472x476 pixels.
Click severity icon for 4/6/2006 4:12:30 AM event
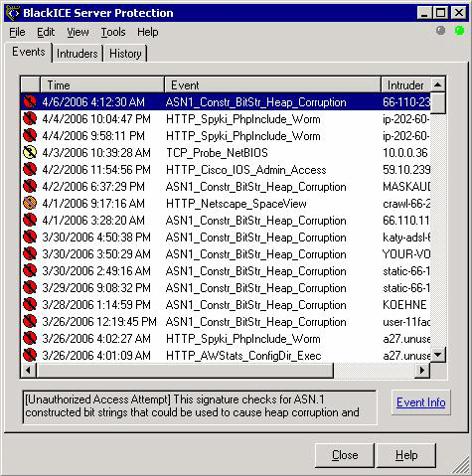coord(30,102)
